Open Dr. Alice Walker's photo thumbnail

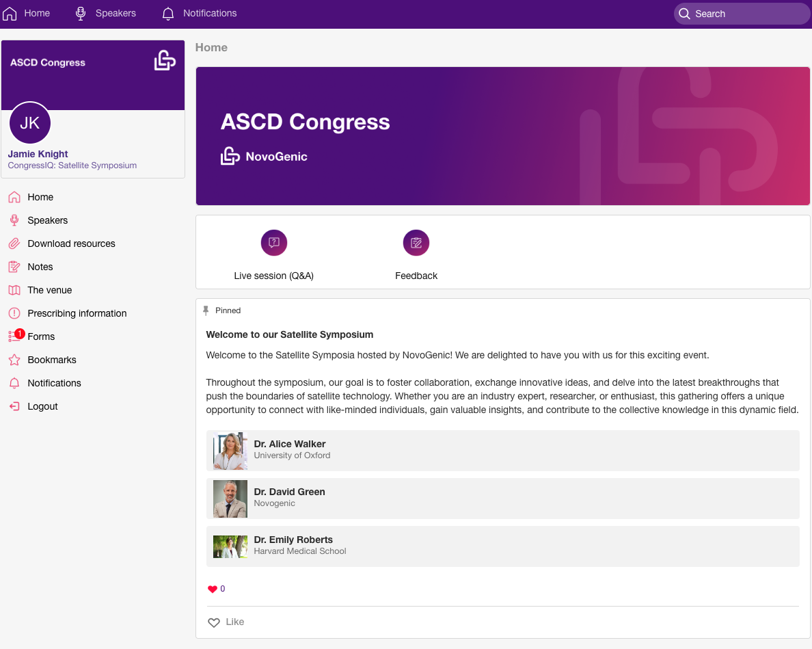(230, 451)
